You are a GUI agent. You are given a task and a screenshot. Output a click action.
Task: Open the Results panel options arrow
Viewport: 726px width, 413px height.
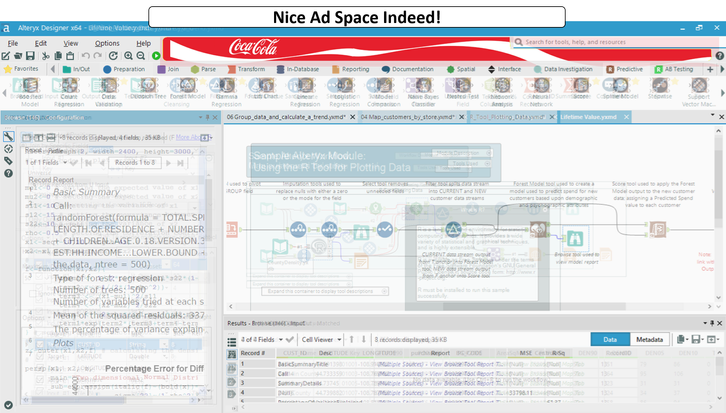[x=705, y=323]
